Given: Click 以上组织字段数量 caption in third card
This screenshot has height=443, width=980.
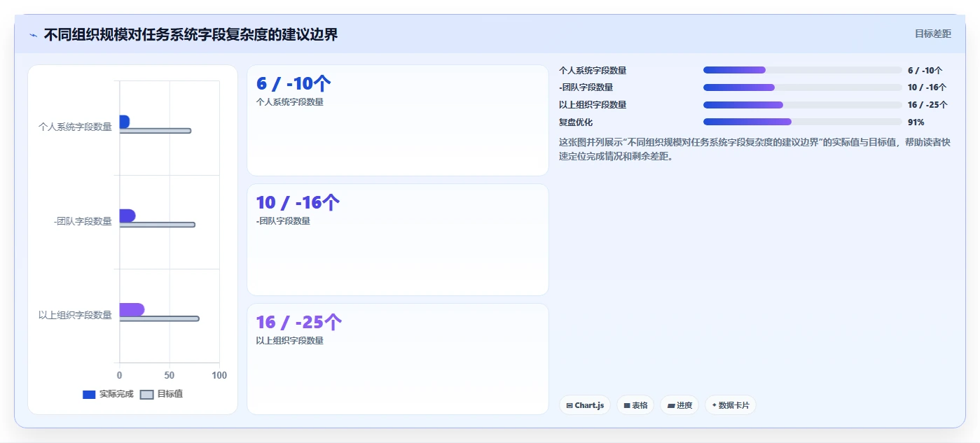Looking at the screenshot, I should pos(290,341).
